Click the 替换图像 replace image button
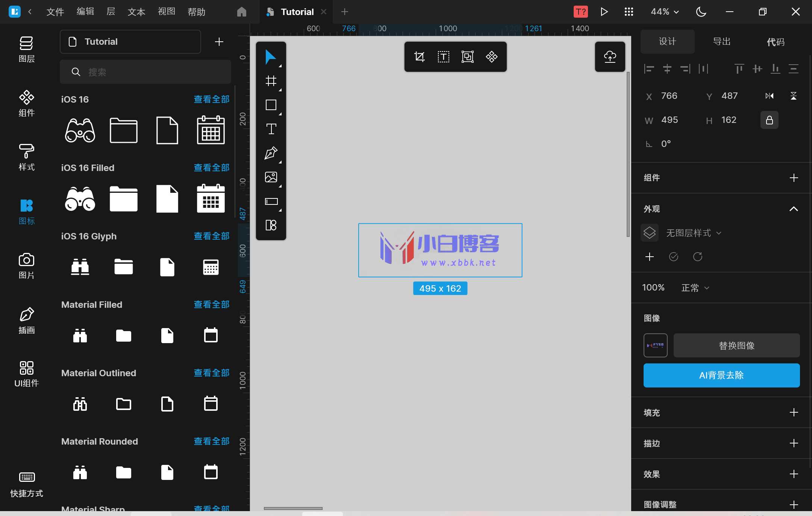This screenshot has height=516, width=812. [x=736, y=345]
